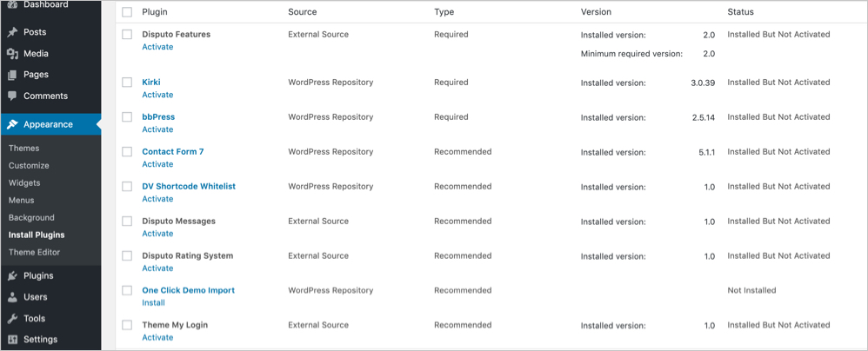868x351 pixels.
Task: Click the Users person icon
Action: 12,297
